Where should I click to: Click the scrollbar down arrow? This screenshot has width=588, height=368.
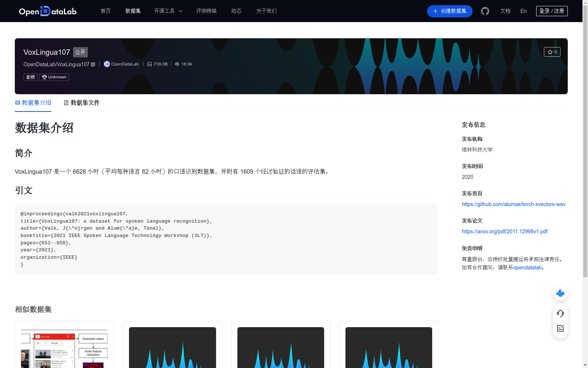pos(585,365)
